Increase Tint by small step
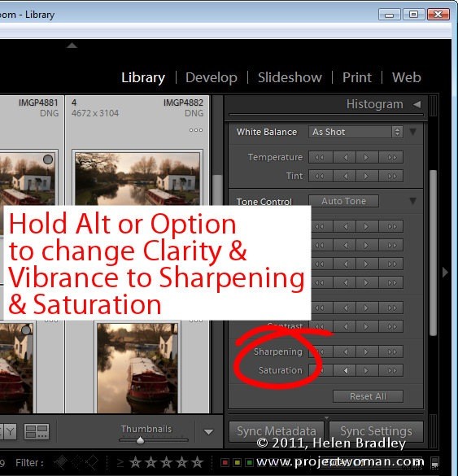The width and height of the screenshot is (458, 476). (x=367, y=176)
